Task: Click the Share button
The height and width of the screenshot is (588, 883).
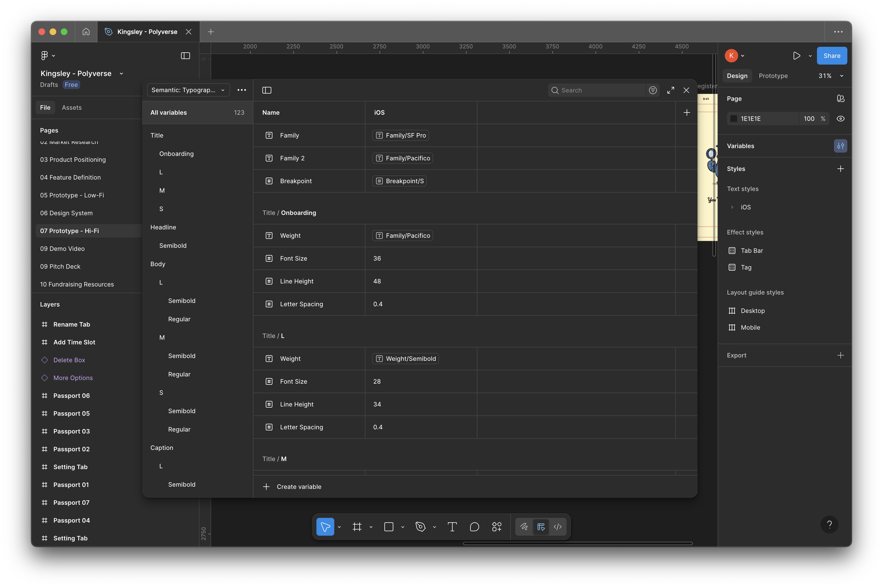Action: [x=831, y=56]
